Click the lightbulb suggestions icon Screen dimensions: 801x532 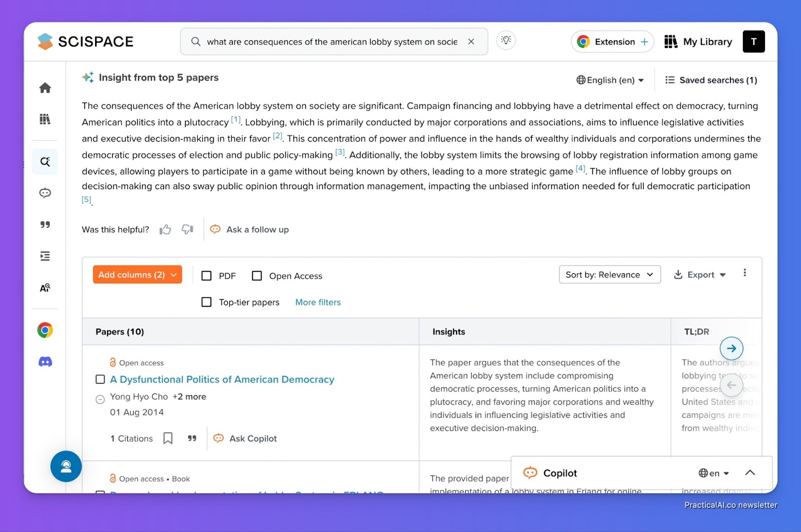(506, 40)
